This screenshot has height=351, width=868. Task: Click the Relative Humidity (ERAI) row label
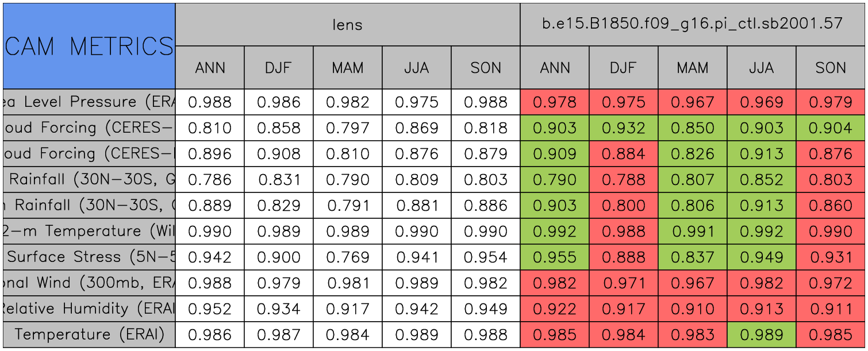[x=89, y=308]
